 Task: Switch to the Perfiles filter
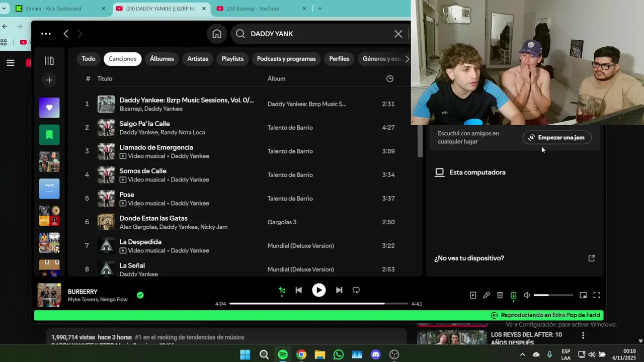pos(339,59)
